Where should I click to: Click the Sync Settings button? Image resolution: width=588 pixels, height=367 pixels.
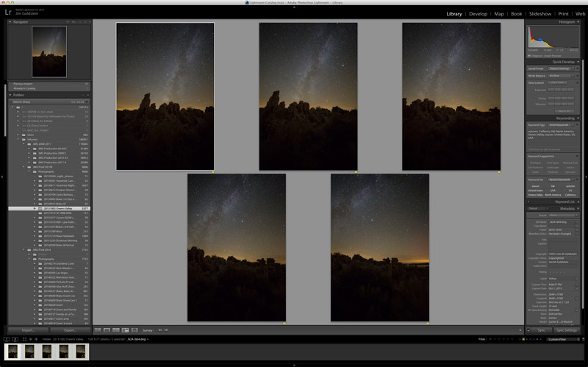coord(566,330)
